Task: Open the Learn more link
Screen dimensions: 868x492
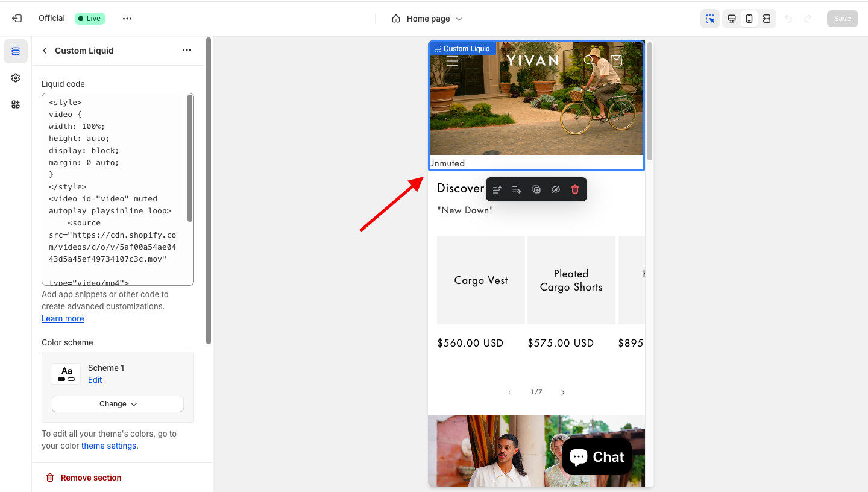Action: pos(63,318)
